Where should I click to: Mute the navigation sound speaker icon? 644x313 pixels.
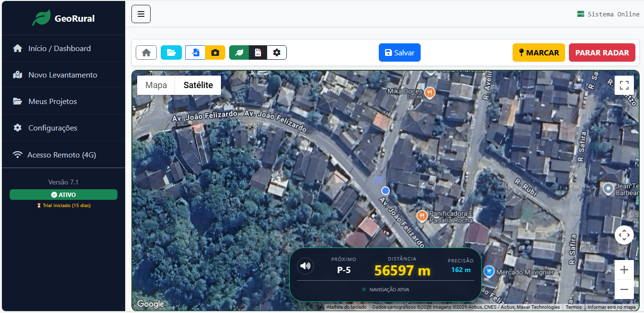305,266
